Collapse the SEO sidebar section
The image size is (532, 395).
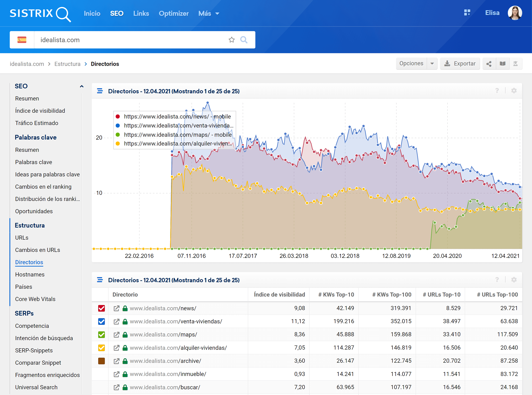pyautogui.click(x=81, y=86)
